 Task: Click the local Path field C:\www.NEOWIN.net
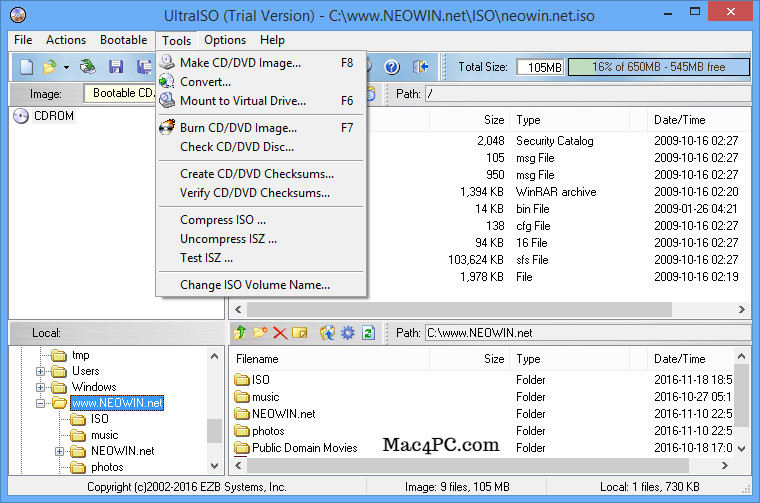pyautogui.click(x=588, y=333)
